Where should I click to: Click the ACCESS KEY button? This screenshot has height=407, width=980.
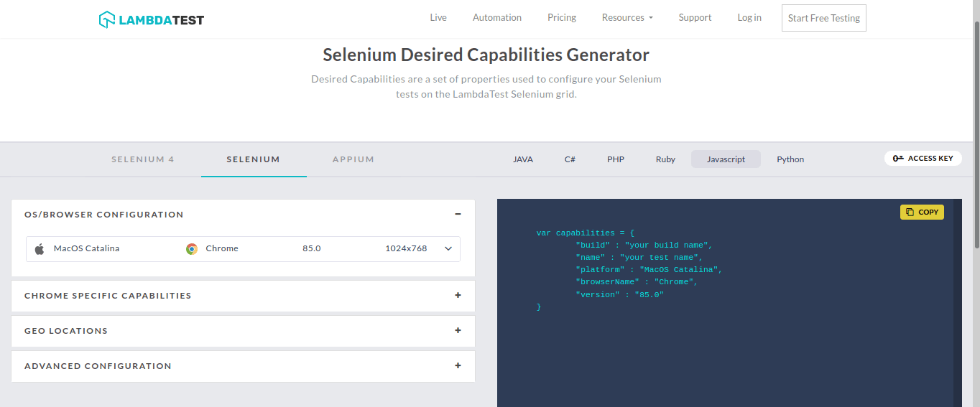(923, 158)
